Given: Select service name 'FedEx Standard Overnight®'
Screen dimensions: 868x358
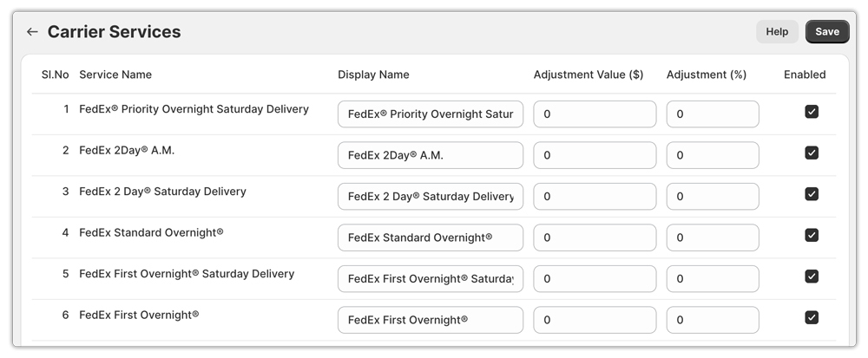Looking at the screenshot, I should 151,232.
